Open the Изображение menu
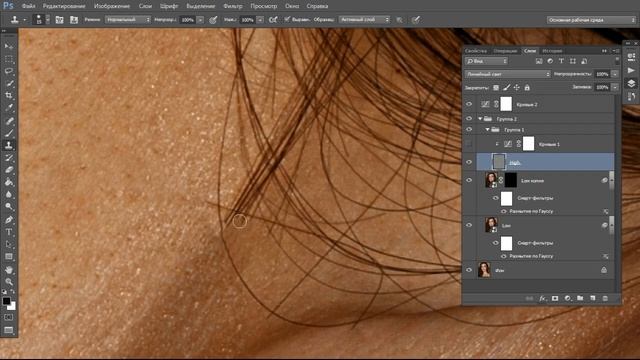Screen dimensions: 640x360 112,6
